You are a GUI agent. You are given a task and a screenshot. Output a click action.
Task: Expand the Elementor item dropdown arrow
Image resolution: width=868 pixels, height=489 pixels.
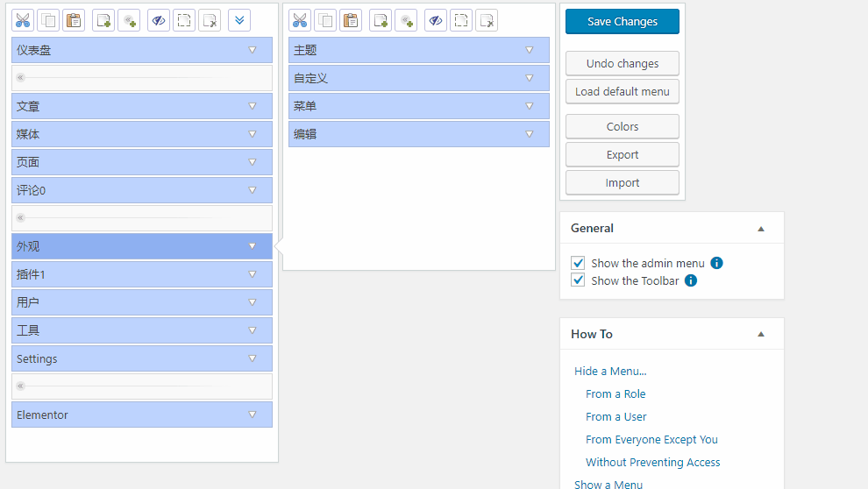(x=252, y=415)
